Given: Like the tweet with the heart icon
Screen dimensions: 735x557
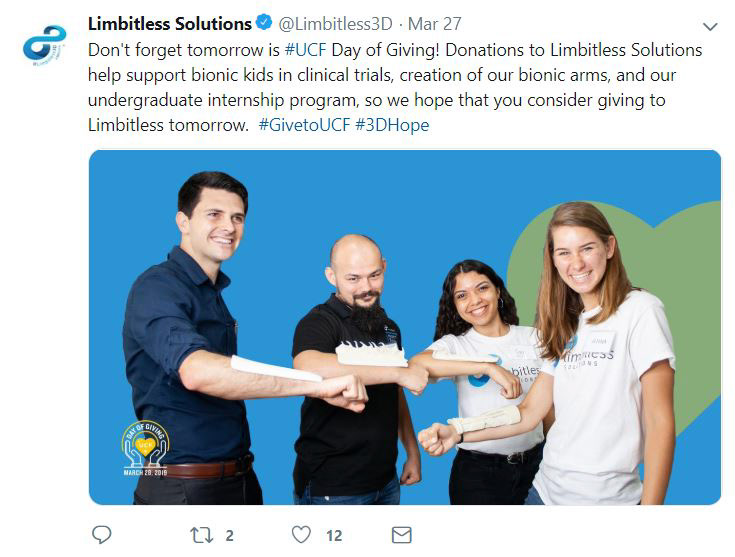Looking at the screenshot, I should tap(301, 535).
